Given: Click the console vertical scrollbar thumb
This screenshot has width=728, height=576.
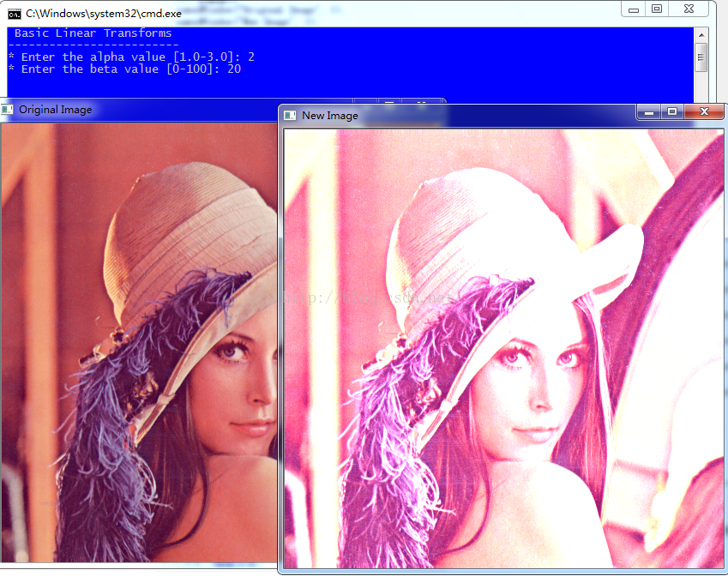Looking at the screenshot, I should click(x=701, y=57).
